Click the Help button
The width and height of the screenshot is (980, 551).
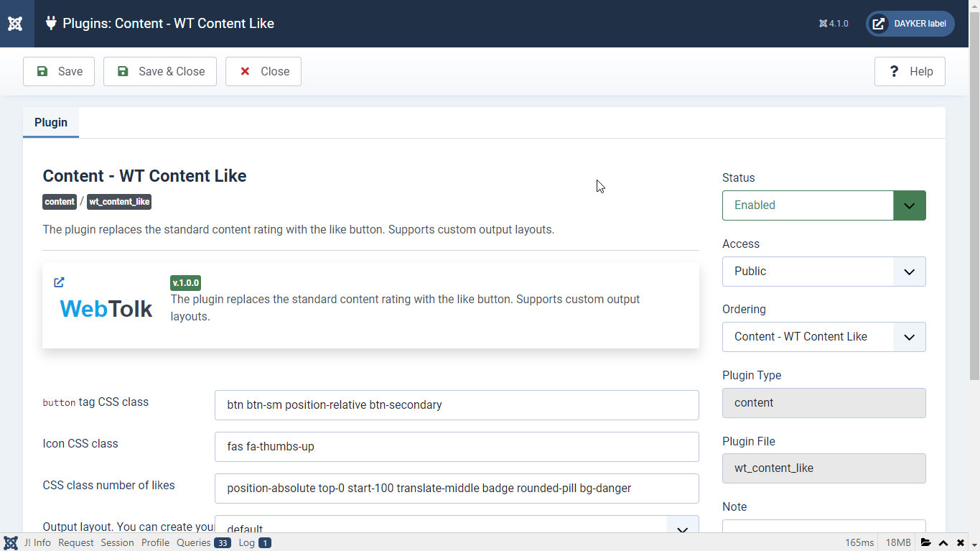[x=910, y=72]
